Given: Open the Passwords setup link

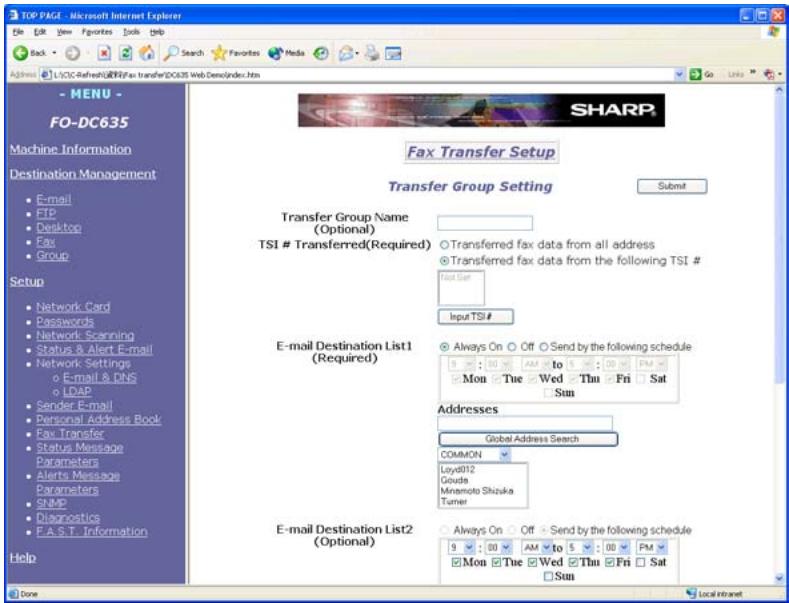Looking at the screenshot, I should pyautogui.click(x=65, y=322).
